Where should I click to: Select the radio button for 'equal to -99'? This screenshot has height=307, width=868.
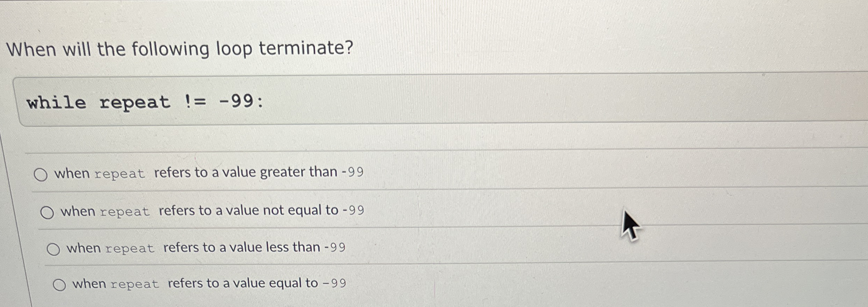[60, 284]
